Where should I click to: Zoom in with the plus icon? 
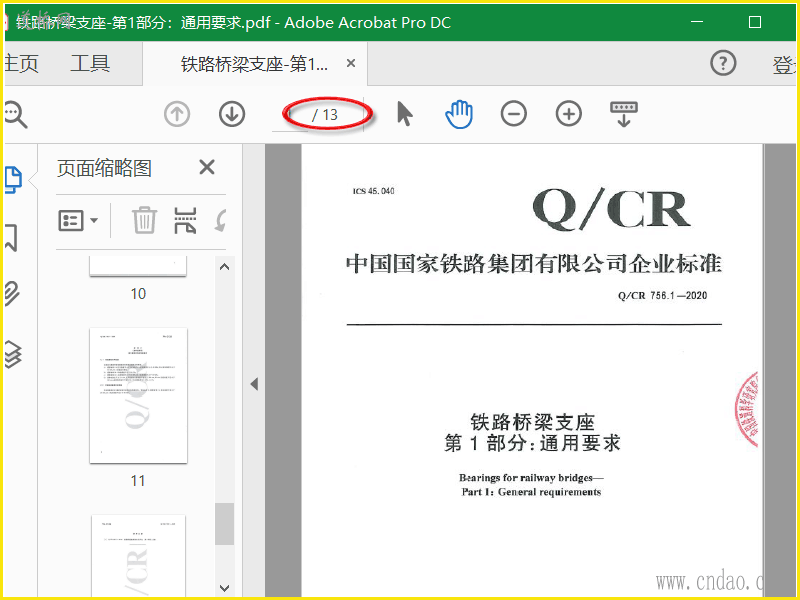tap(569, 114)
